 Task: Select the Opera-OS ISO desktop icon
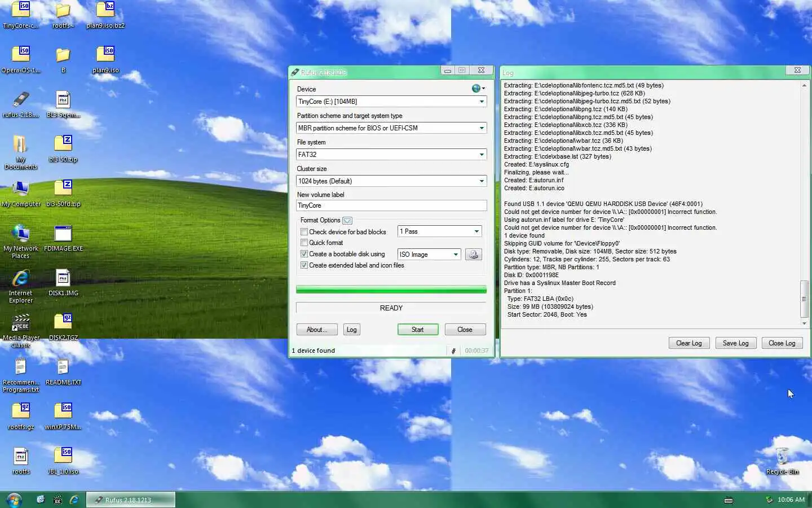(21, 59)
